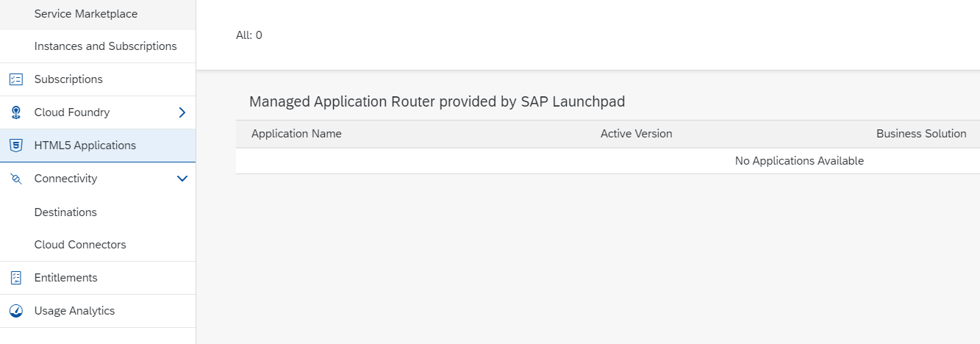Viewport: 980px width, 344px height.
Task: Click the Usage Analytics gauge icon
Action: (15, 311)
